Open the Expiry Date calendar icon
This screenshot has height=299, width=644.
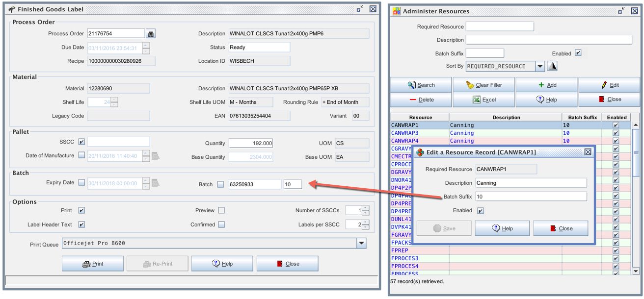click(156, 183)
